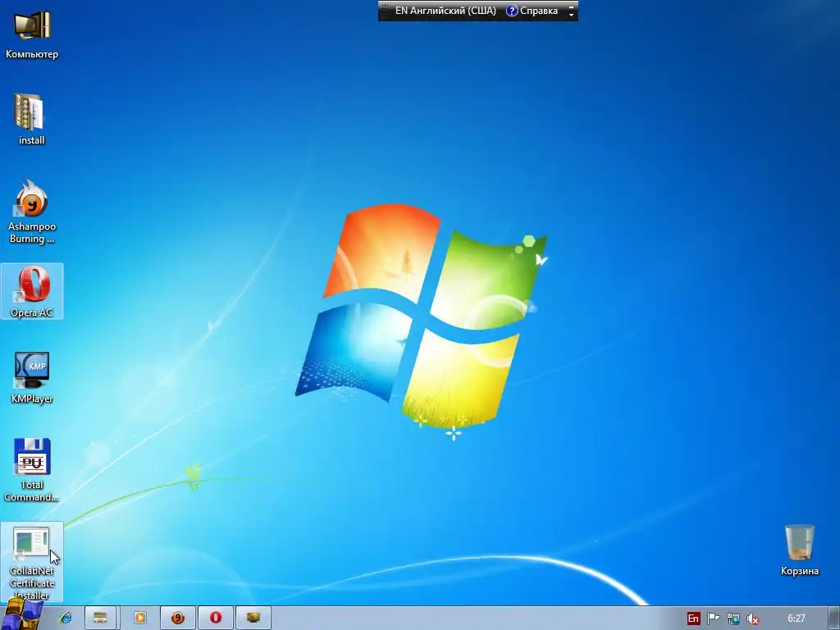The height and width of the screenshot is (630, 840).
Task: Open the Action Center flag icon
Action: click(713, 619)
